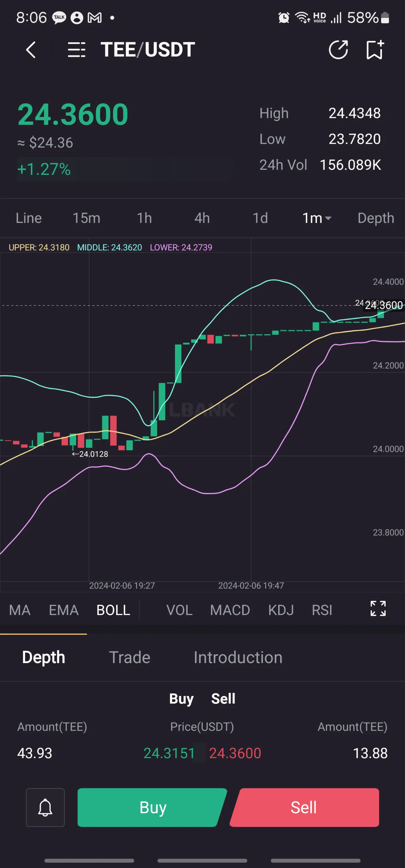Open the trading pairs list menu icon
This screenshot has height=868, width=405.
[x=77, y=50]
